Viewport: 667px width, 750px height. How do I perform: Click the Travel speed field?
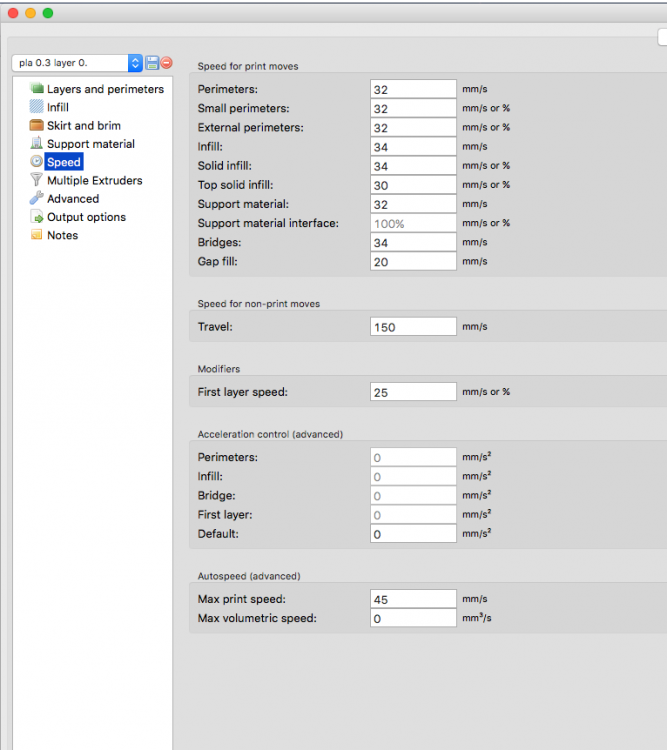click(413, 326)
